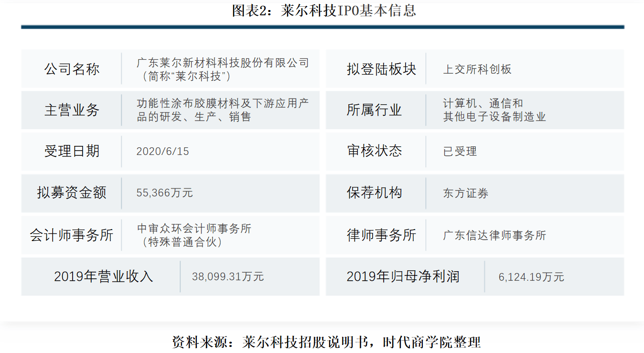Select the 所属行业 label
The width and height of the screenshot is (644, 353).
click(x=374, y=110)
